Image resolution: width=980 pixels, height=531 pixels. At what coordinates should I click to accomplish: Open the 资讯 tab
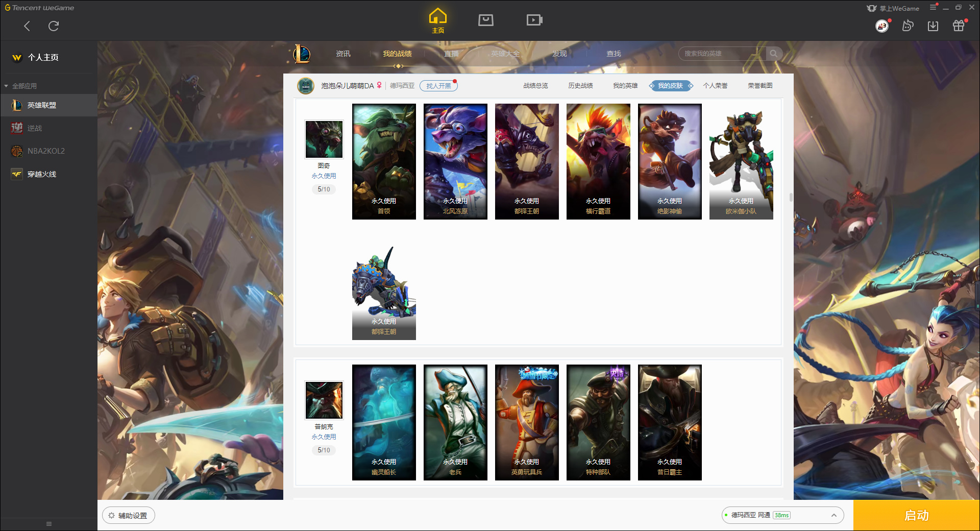click(x=343, y=54)
